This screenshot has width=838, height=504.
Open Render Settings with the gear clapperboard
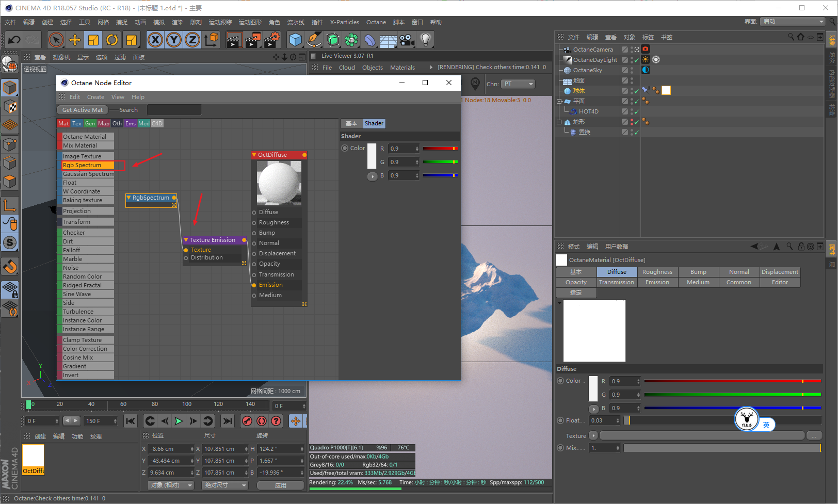click(x=272, y=40)
